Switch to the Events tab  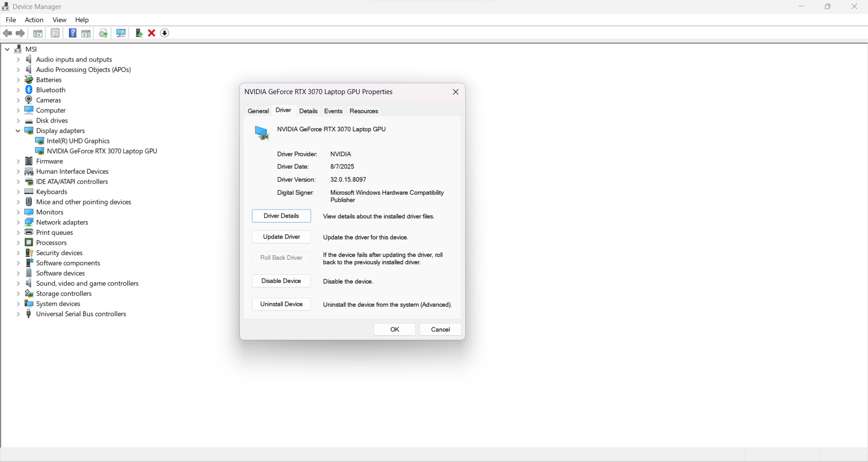[333, 111]
